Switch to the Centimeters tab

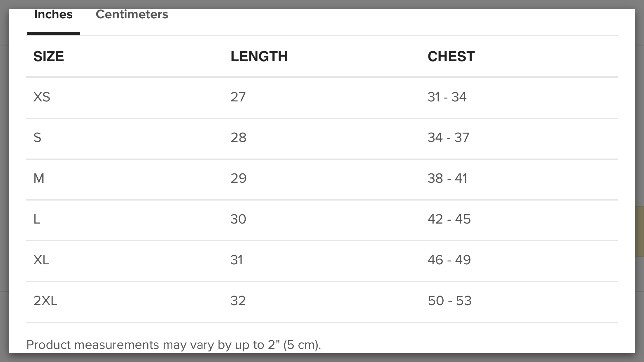point(132,14)
